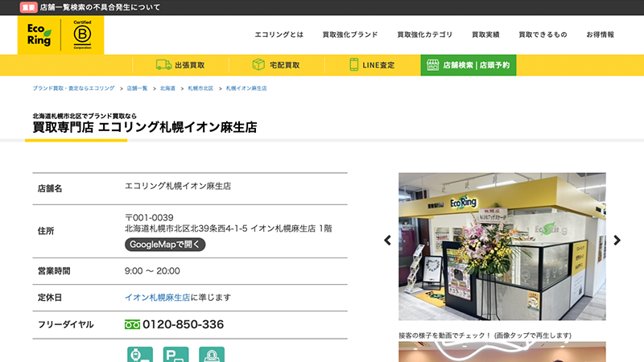Go to 北海道 breadcrumb link
The width and height of the screenshot is (644, 362).
click(x=167, y=88)
